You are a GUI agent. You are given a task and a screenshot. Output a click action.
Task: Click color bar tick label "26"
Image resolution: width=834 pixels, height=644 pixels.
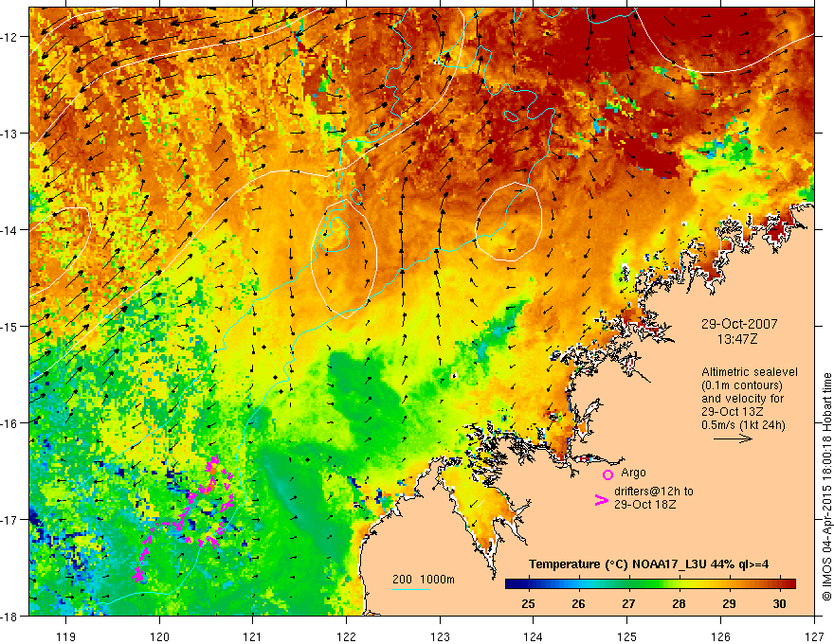(578, 604)
